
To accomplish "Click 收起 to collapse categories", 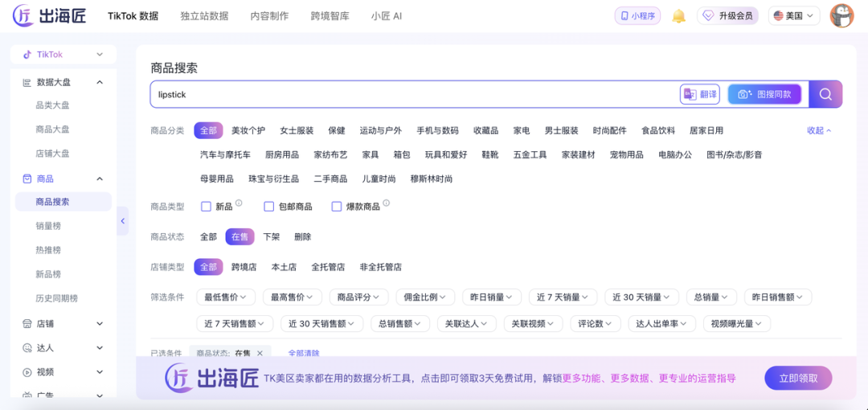I will point(819,131).
